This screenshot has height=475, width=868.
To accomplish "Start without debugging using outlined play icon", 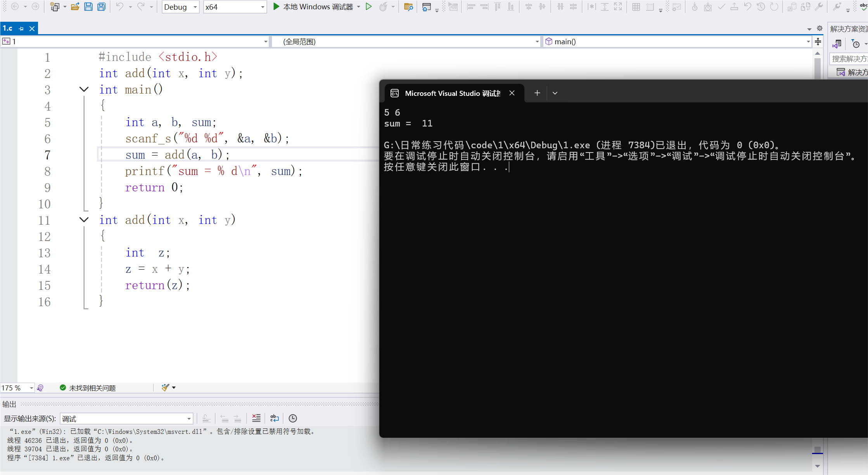I will (x=368, y=7).
